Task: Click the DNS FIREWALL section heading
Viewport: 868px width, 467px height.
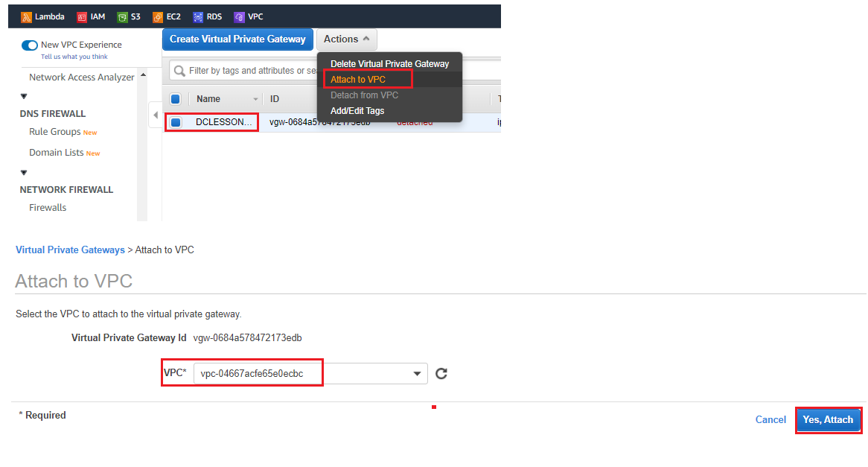Action: pyautogui.click(x=53, y=113)
